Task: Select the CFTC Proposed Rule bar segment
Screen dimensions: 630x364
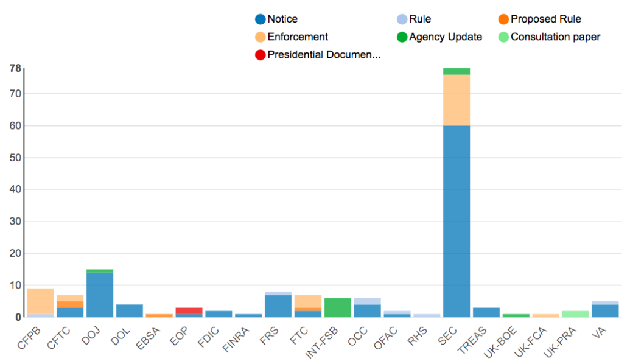Action: [70, 304]
